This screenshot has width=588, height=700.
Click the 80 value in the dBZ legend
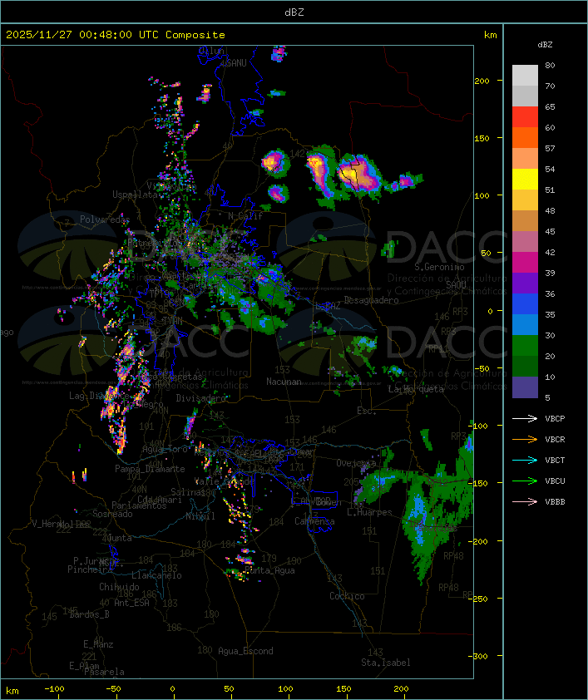[x=550, y=66]
